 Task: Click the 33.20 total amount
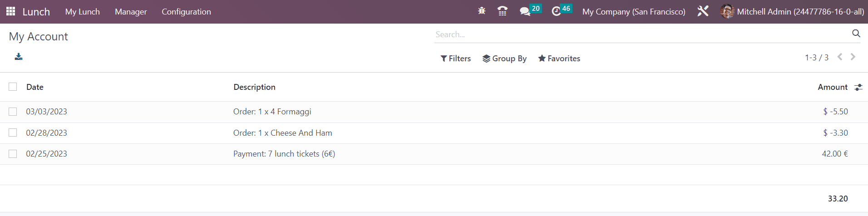click(838, 199)
